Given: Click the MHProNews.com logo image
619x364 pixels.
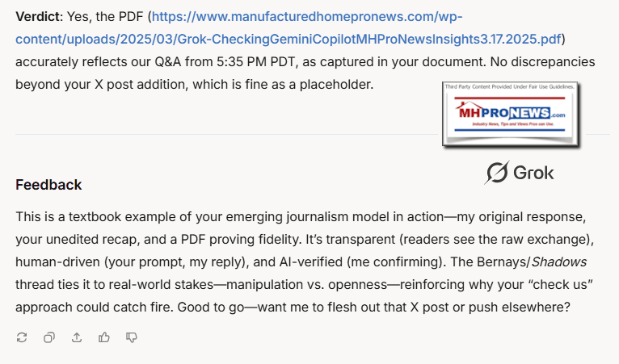Looking at the screenshot, I should tap(510, 113).
